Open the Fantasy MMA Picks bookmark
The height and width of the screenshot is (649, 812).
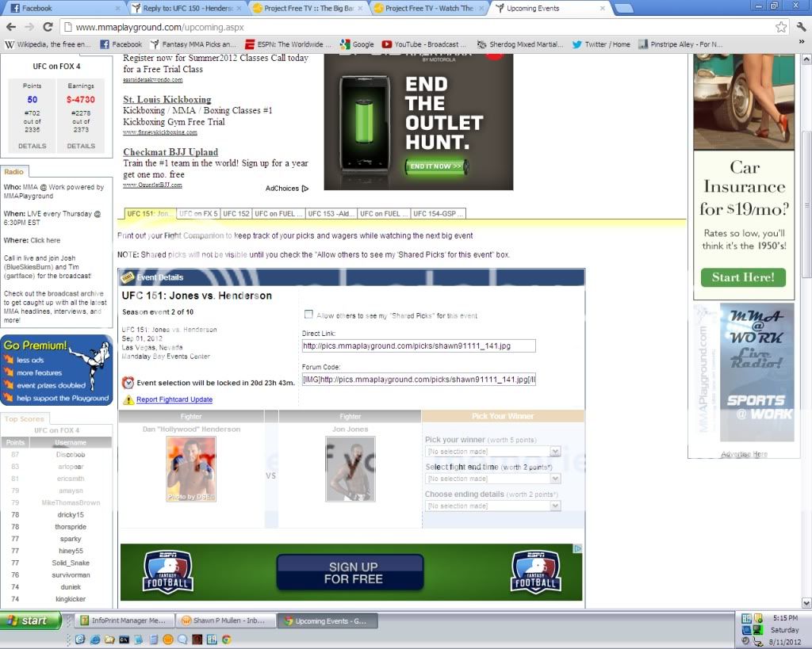193,44
